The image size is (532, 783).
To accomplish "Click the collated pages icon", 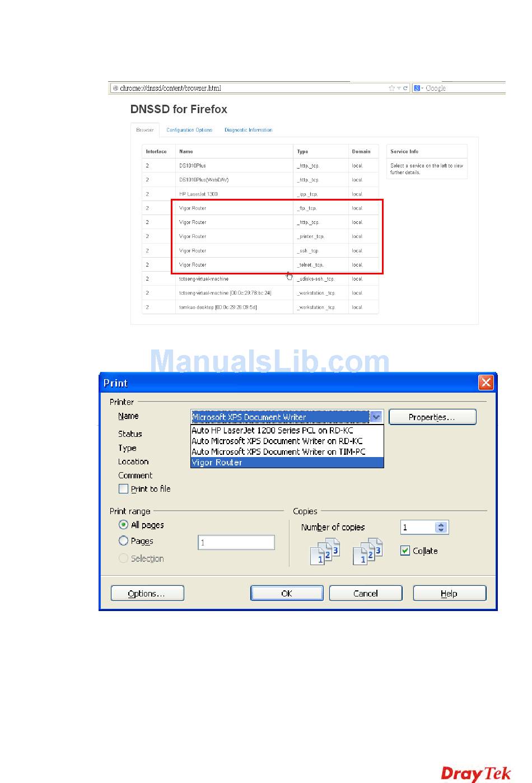I will [325, 551].
